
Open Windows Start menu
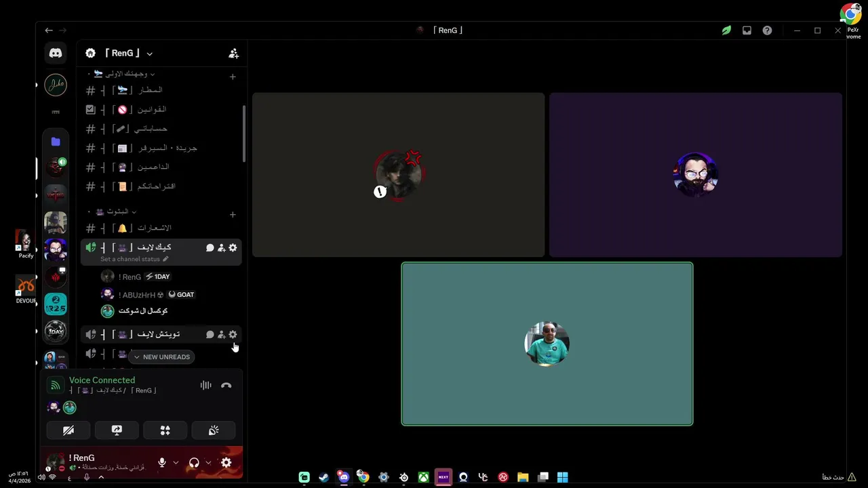point(562,477)
